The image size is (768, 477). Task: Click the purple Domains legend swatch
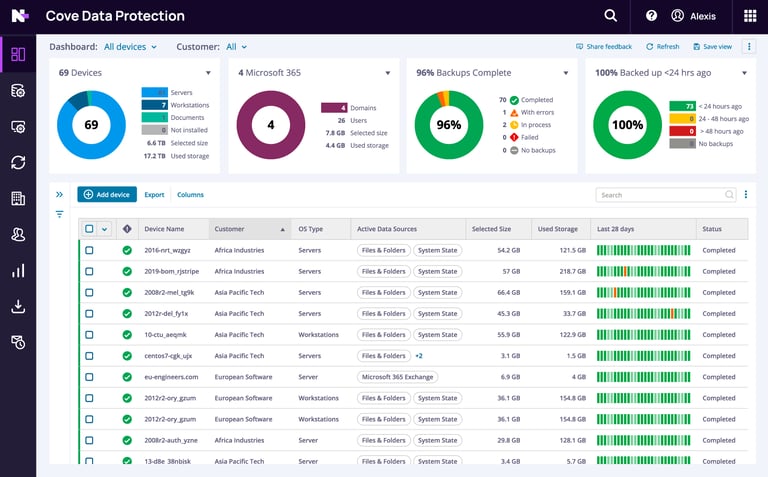[334, 108]
